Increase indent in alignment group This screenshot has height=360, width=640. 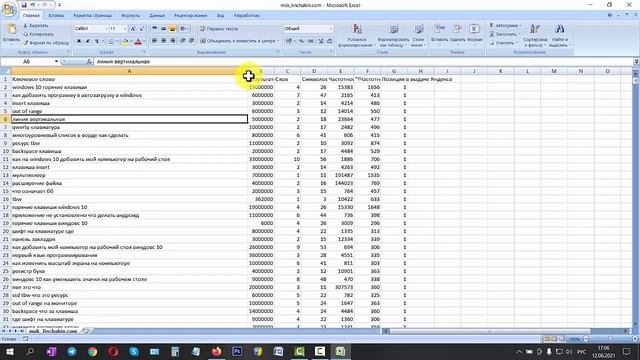point(191,41)
